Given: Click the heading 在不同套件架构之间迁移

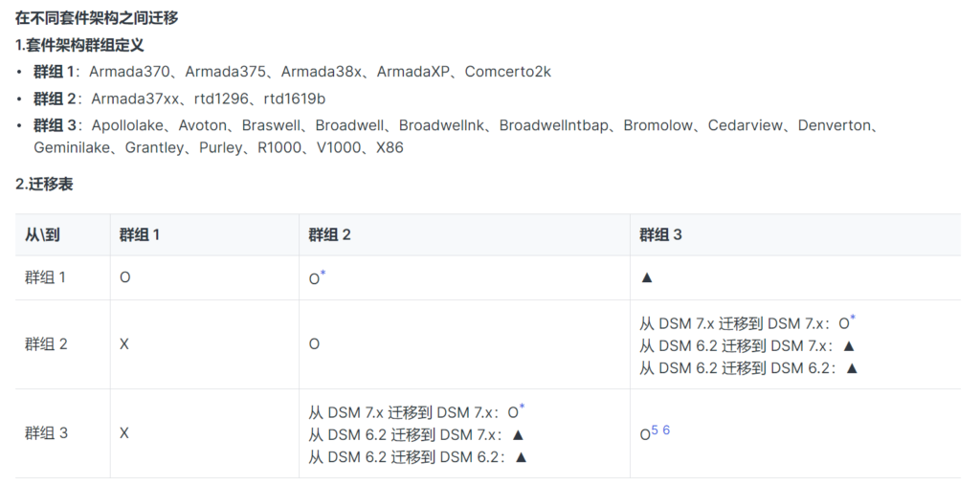Looking at the screenshot, I should (x=97, y=18).
